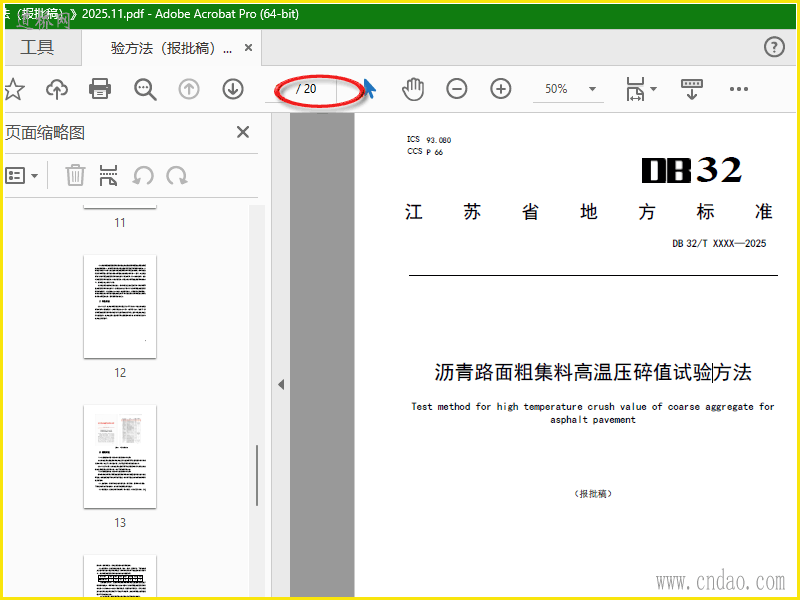Viewport: 800px width, 600px height.
Task: Select page 12 thumbnail
Action: click(120, 306)
